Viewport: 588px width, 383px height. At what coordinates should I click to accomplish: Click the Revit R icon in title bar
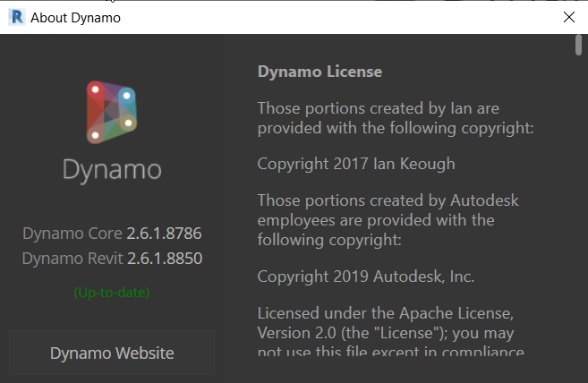tap(16, 17)
